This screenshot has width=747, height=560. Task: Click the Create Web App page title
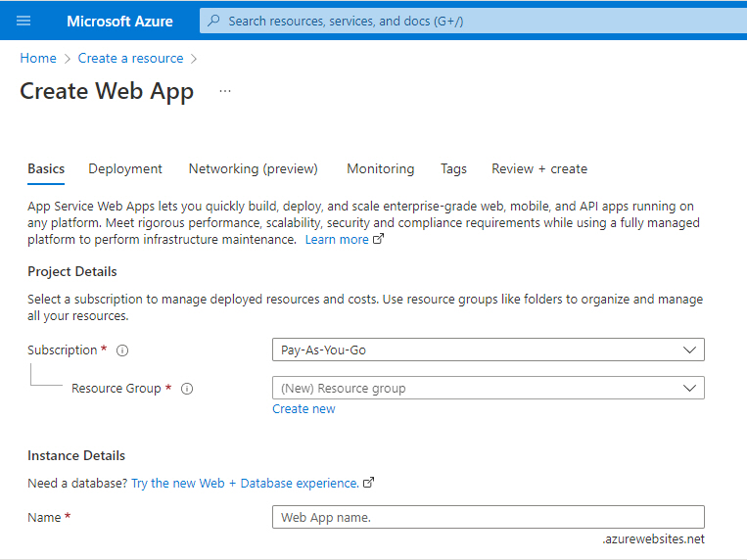point(107,91)
